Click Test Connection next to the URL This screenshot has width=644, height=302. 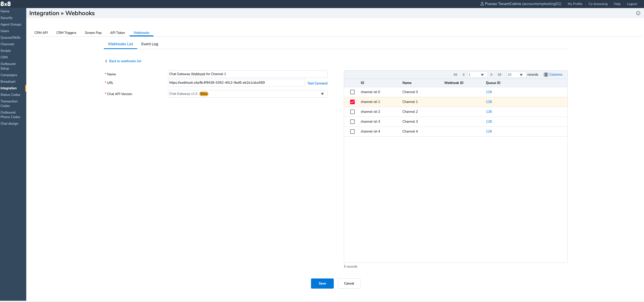[317, 83]
